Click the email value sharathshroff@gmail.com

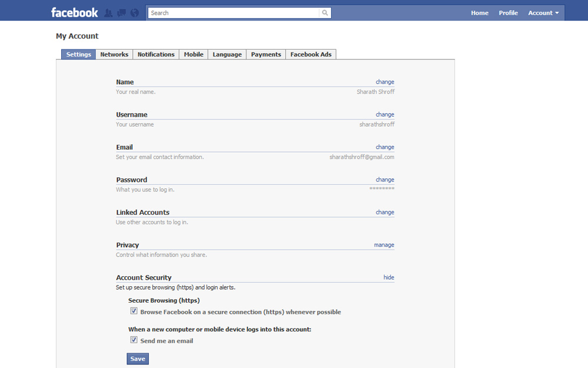pyautogui.click(x=362, y=157)
